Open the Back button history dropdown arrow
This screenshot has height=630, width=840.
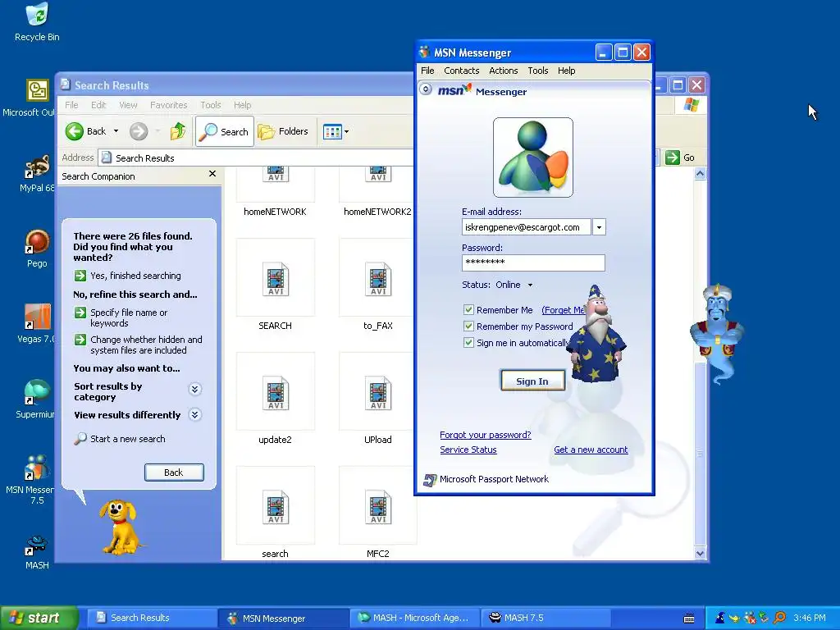116,131
